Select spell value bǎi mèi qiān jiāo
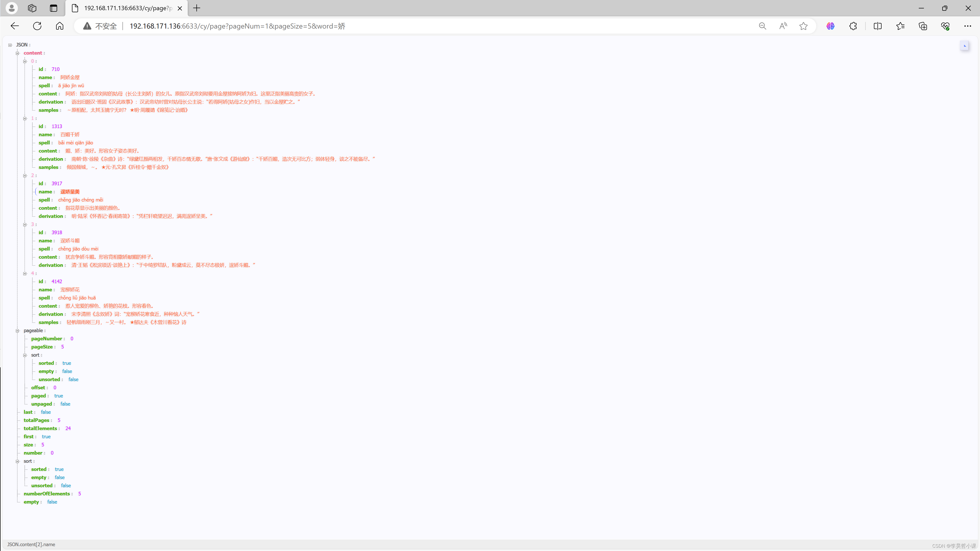Image resolution: width=980 pixels, height=551 pixels. click(75, 143)
